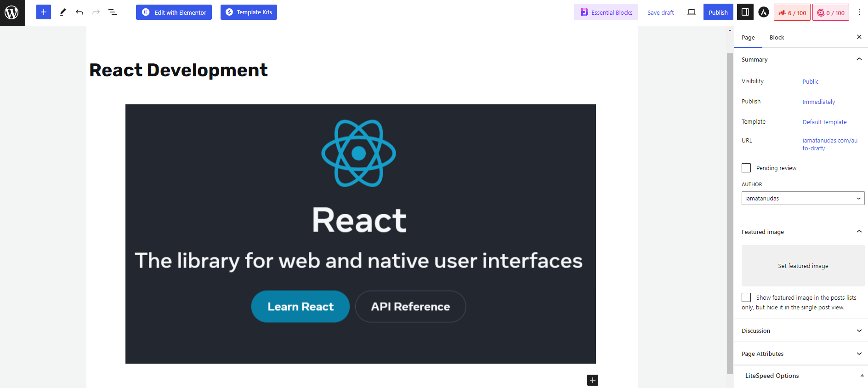
Task: Set the featured image
Action: pyautogui.click(x=803, y=266)
